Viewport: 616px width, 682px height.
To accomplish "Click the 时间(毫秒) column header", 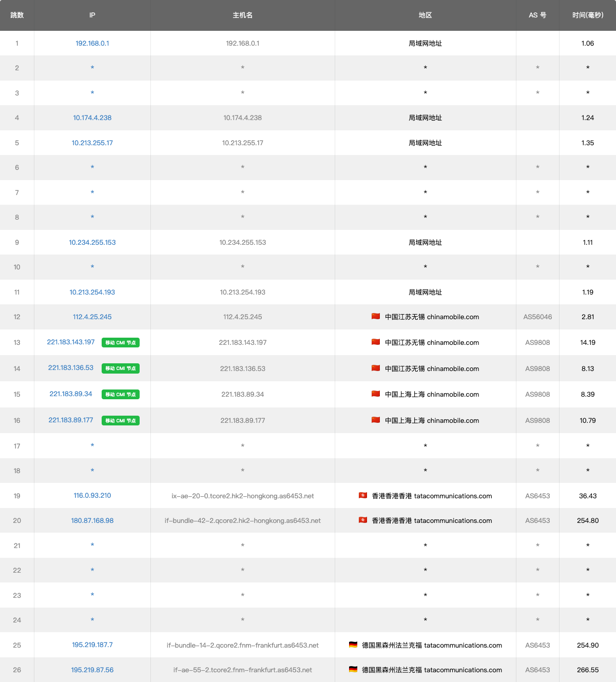I will (588, 15).
